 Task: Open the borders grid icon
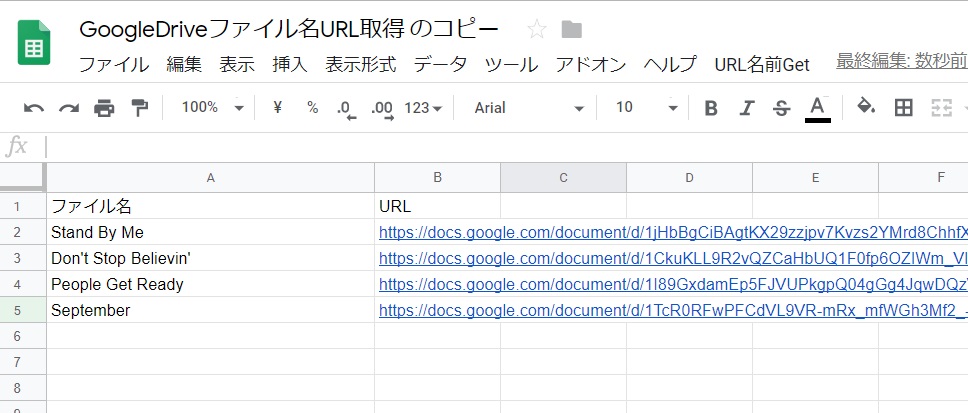903,108
